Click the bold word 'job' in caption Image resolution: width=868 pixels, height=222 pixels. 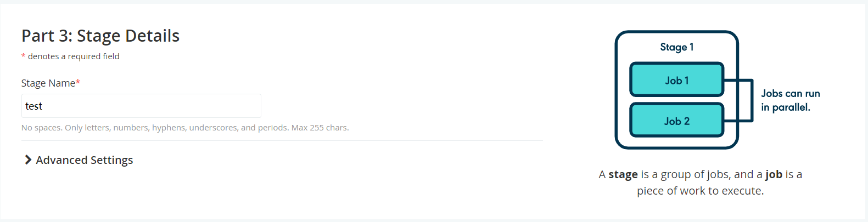pos(774,174)
